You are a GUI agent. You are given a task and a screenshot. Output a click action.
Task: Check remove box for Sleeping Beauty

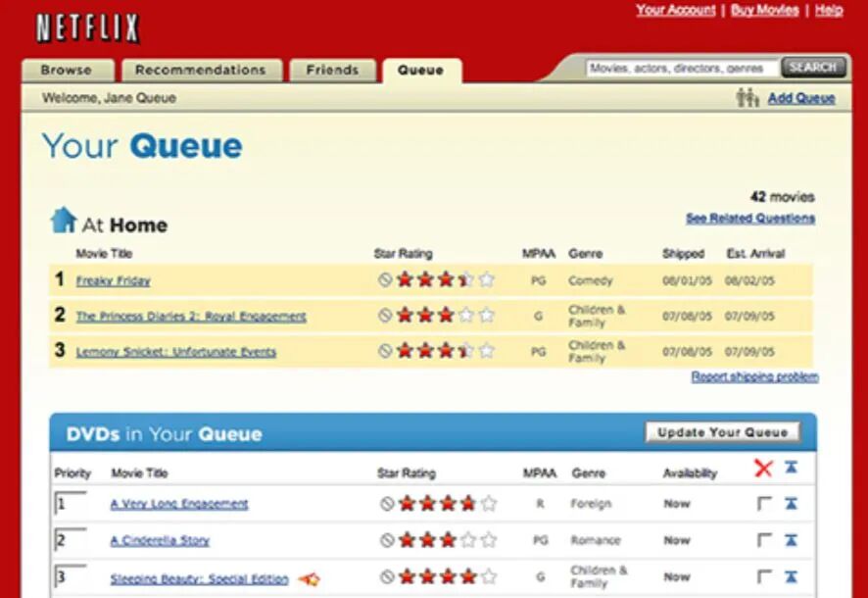764,576
